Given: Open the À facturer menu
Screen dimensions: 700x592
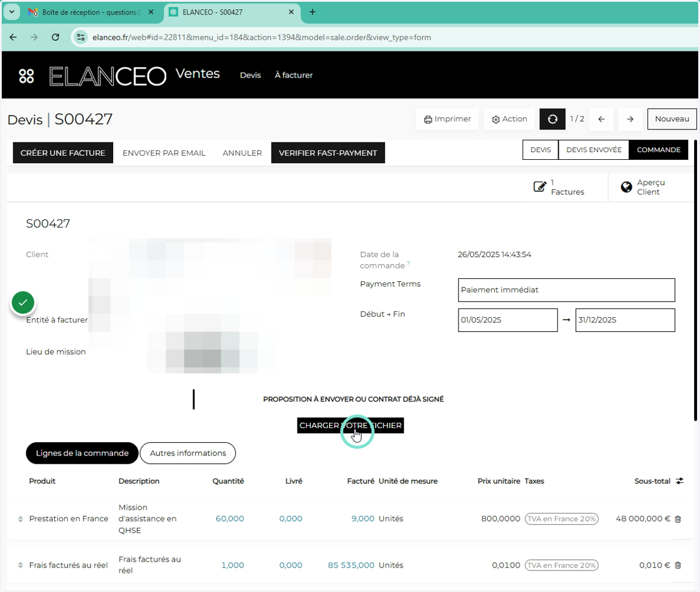Looking at the screenshot, I should [x=294, y=75].
